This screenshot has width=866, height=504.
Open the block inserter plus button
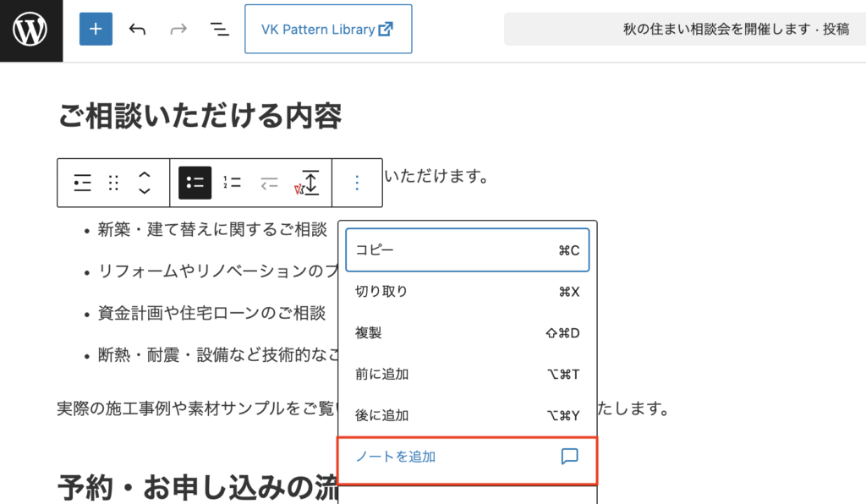click(x=96, y=29)
